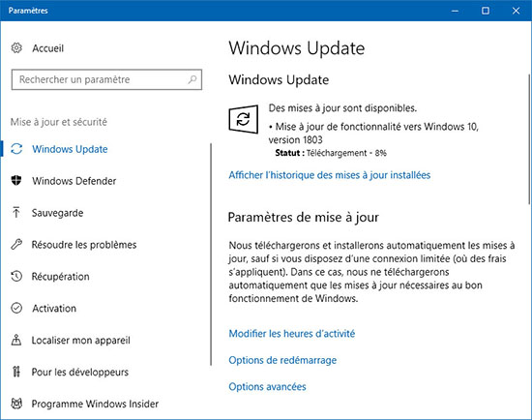Open Modifier les heures d'activité link
Viewport: 532px width, 420px height.
pos(292,334)
